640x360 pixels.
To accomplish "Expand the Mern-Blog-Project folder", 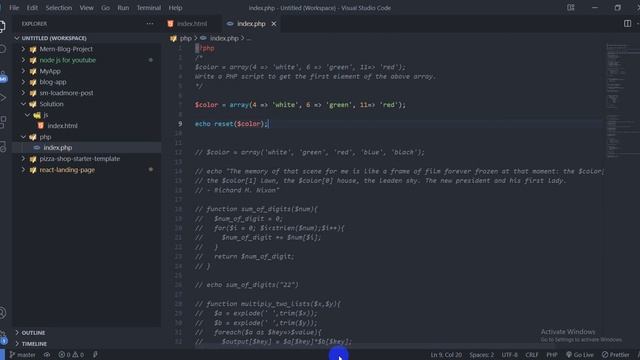I will tap(24, 49).
